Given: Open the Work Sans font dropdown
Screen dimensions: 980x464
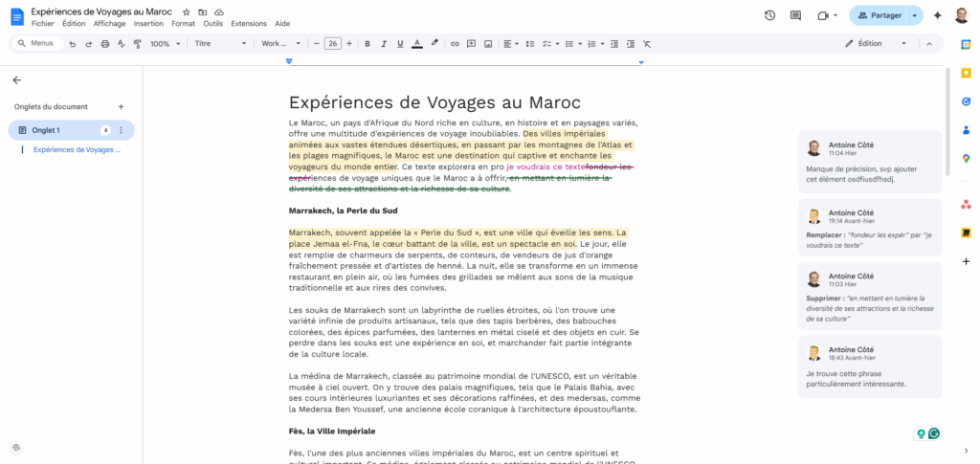Looking at the screenshot, I should point(280,44).
